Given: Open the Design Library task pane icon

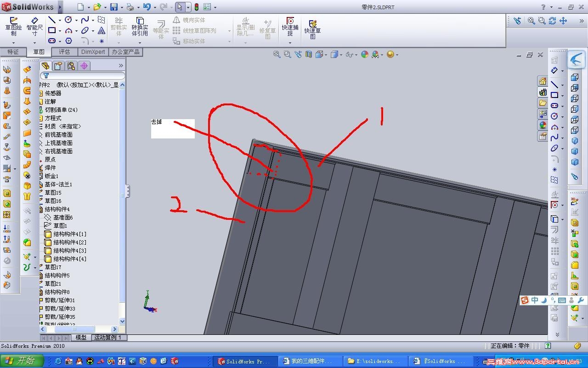Looking at the screenshot, I should coord(543,92).
